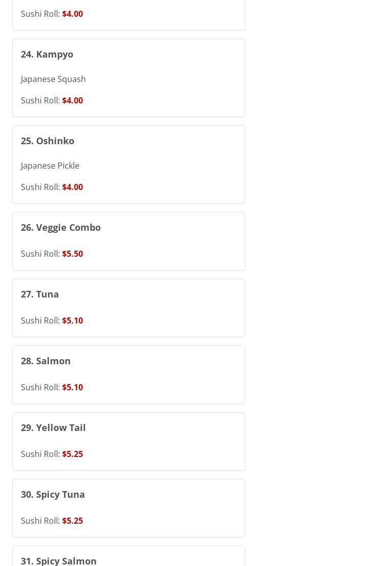Click Sushi Roll label under Spicy Tuna
This screenshot has height=566, width=392.
(x=40, y=521)
